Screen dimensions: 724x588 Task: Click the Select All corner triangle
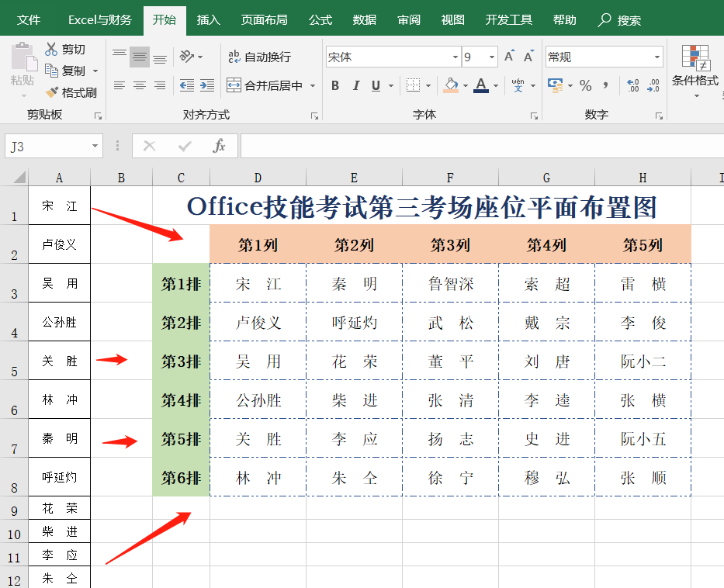tap(19, 177)
